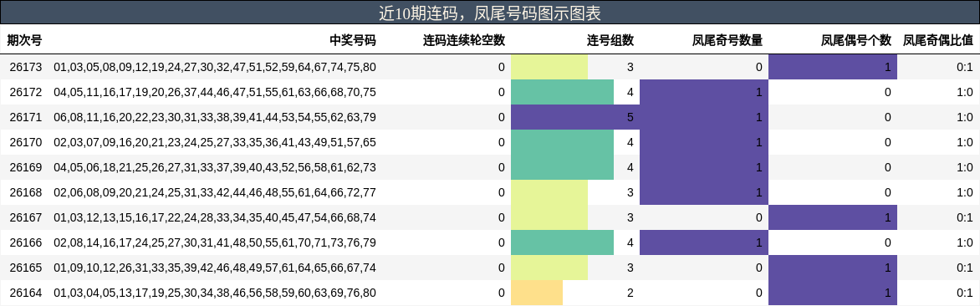The image size is (980, 306).
Task: Click the 0:1 ratio in row 26167
Action: coord(965,217)
